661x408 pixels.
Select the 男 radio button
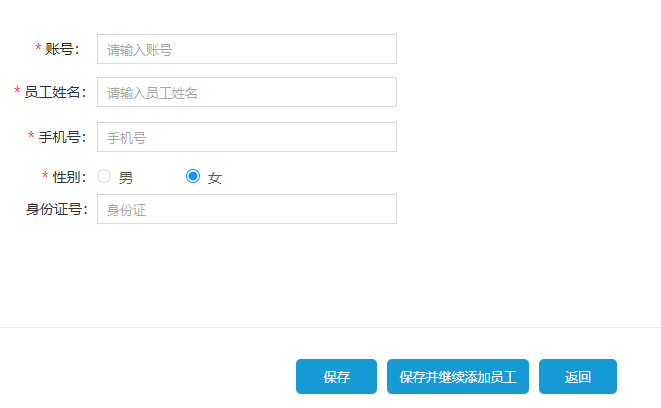(x=104, y=177)
